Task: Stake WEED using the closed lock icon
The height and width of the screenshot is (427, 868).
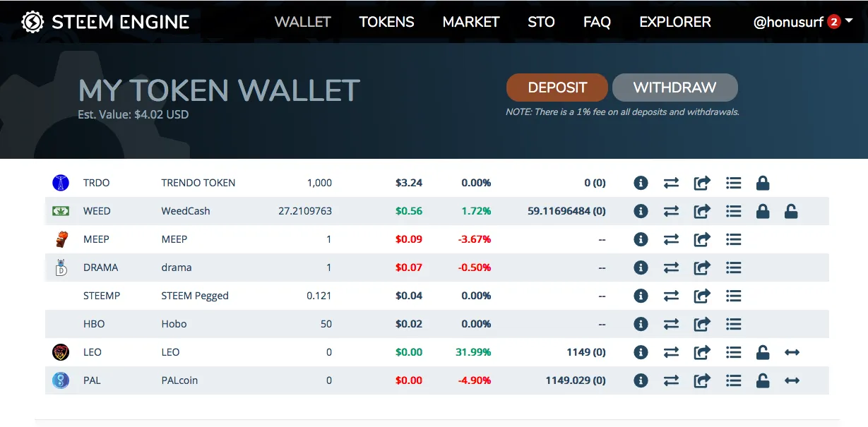Action: (763, 211)
